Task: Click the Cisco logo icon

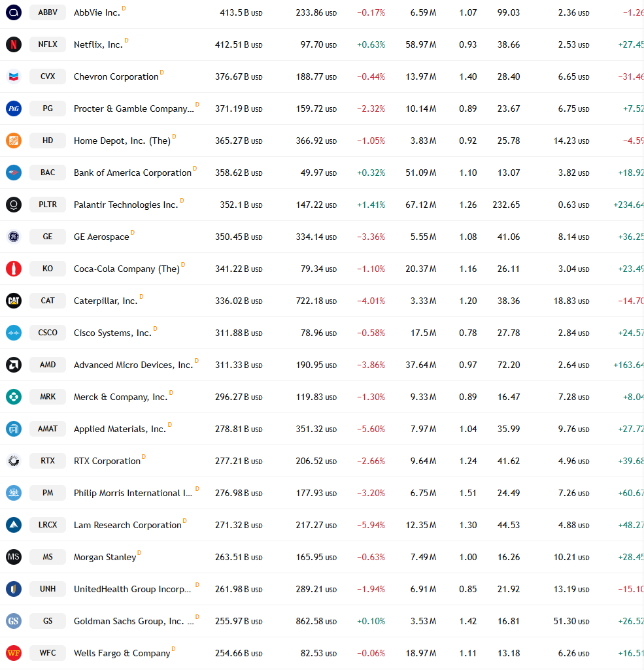Action: (x=14, y=333)
